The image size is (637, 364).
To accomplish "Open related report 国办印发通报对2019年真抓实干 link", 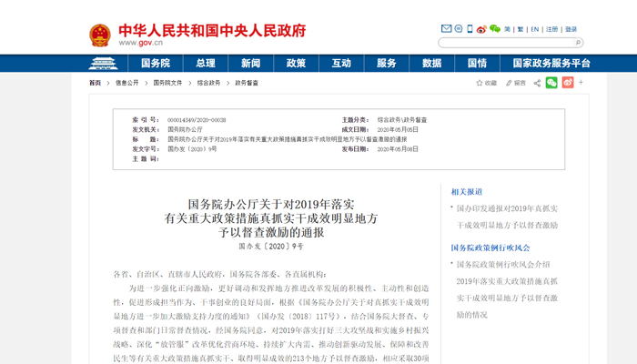I will [x=507, y=217].
